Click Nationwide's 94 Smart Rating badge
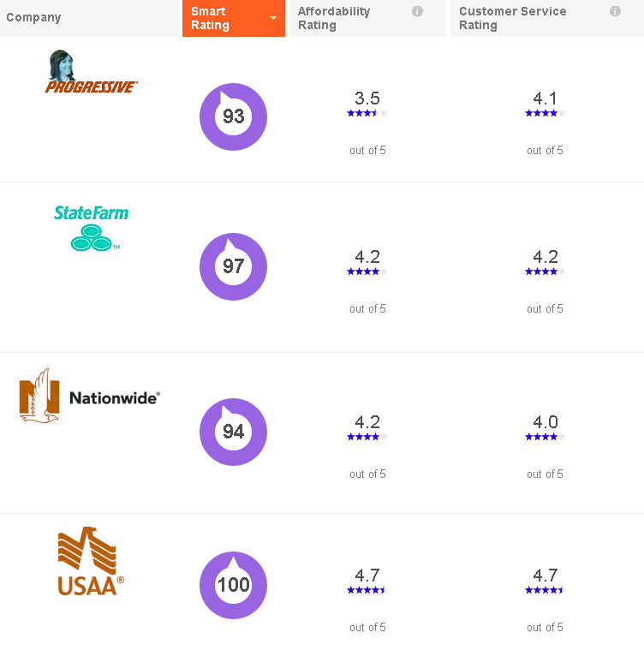The image size is (644, 656). 233,432
